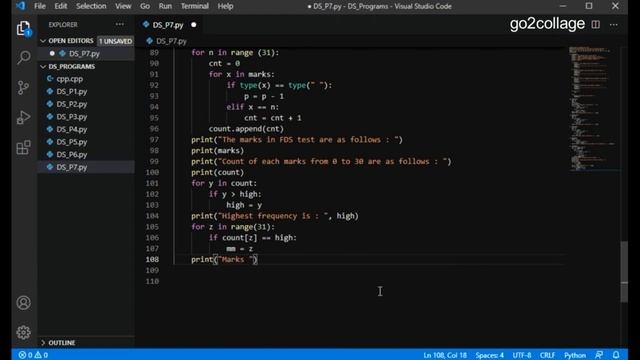Click print("Marks ") on line 108
Image resolution: width=640 pixels, height=360 pixels.
click(224, 259)
